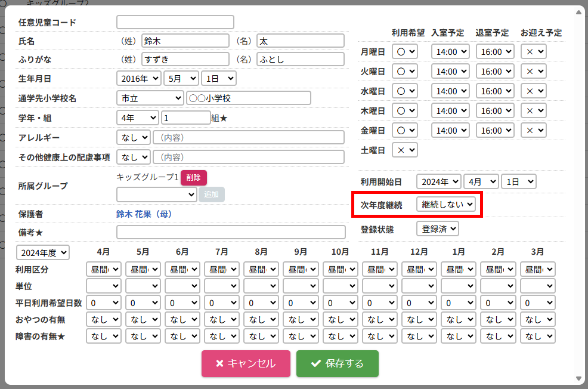Change the birth year dropdown 2016年
The image size is (588, 389).
pos(139,78)
